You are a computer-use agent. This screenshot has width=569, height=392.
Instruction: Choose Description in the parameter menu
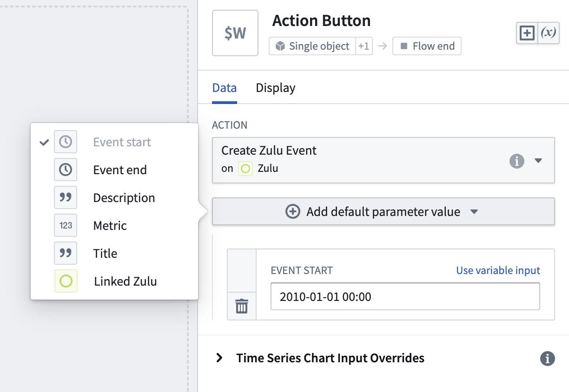coord(114,198)
